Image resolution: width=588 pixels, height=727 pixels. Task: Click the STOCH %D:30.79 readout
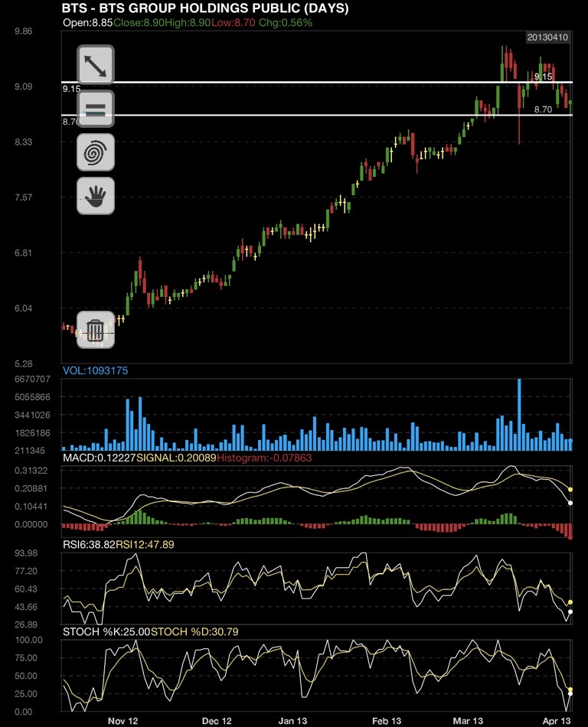194,632
